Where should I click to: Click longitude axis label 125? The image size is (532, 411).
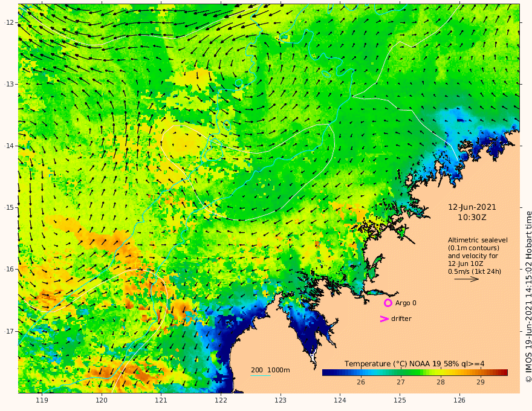pos(400,400)
